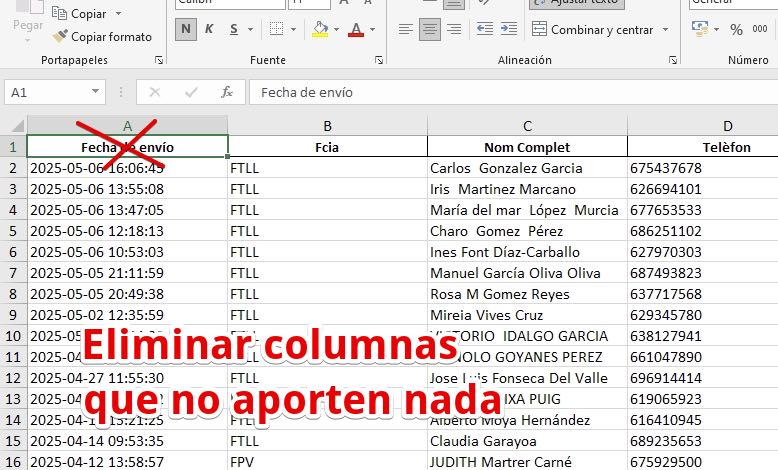The width and height of the screenshot is (778, 470).
Task: Select column B header
Action: pos(327,126)
